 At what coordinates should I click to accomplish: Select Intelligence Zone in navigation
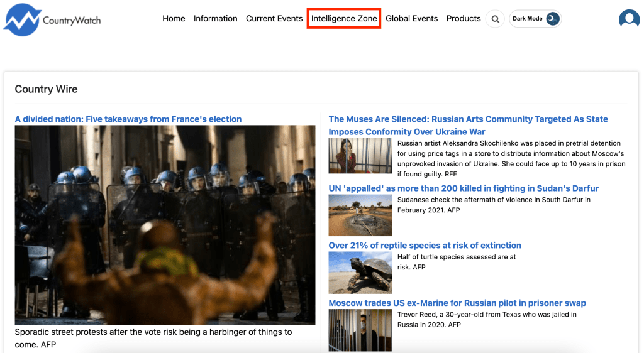tap(344, 18)
